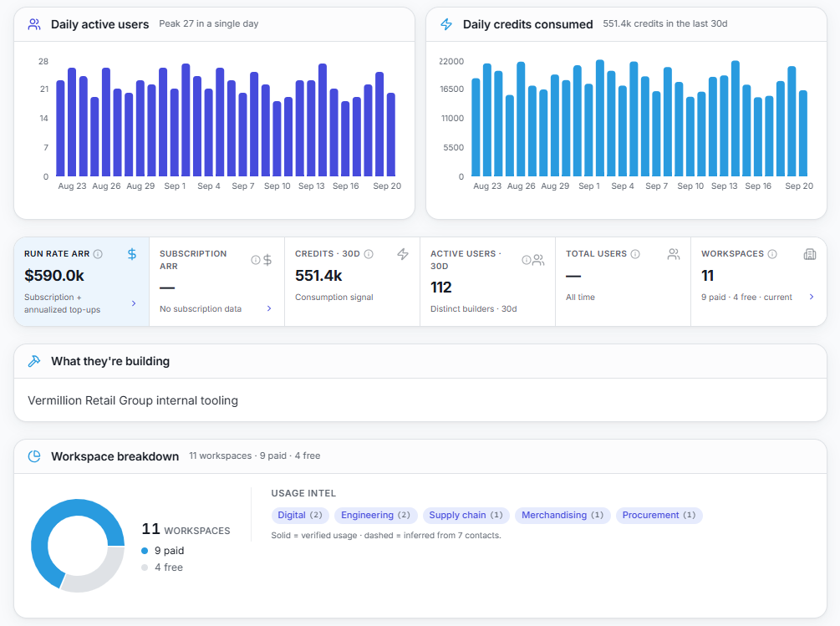Click the dollar icon in Run Rate ARR card
The height and width of the screenshot is (626, 840).
click(x=132, y=254)
